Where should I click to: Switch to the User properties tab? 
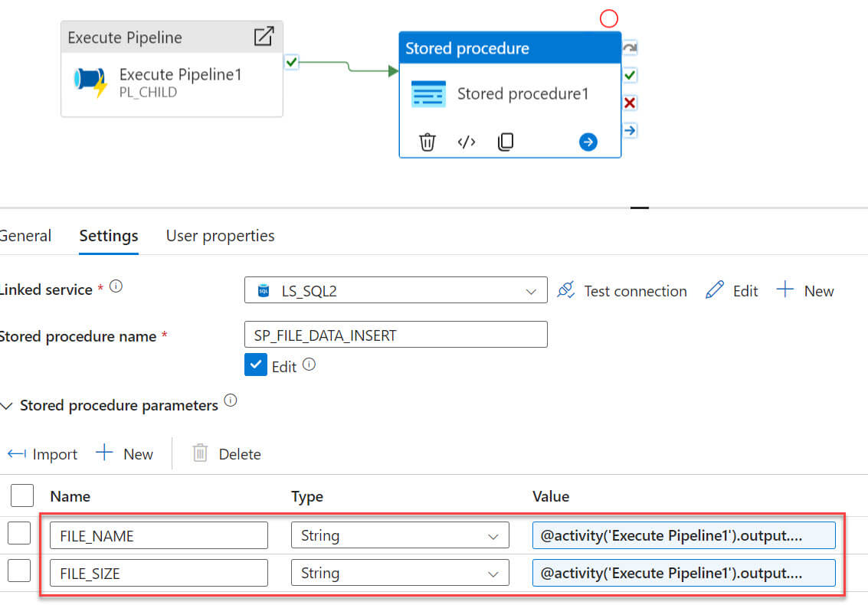[x=220, y=236]
